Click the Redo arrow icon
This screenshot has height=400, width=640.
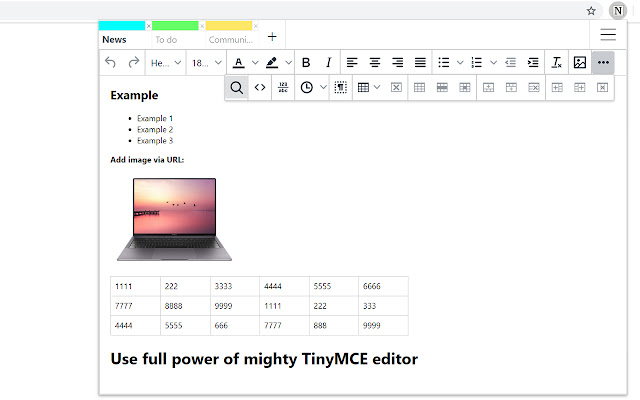coord(133,62)
